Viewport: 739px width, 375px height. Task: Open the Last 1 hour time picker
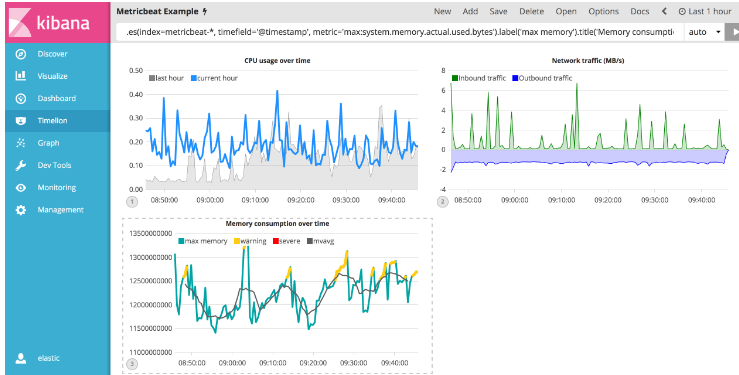pyautogui.click(x=705, y=11)
